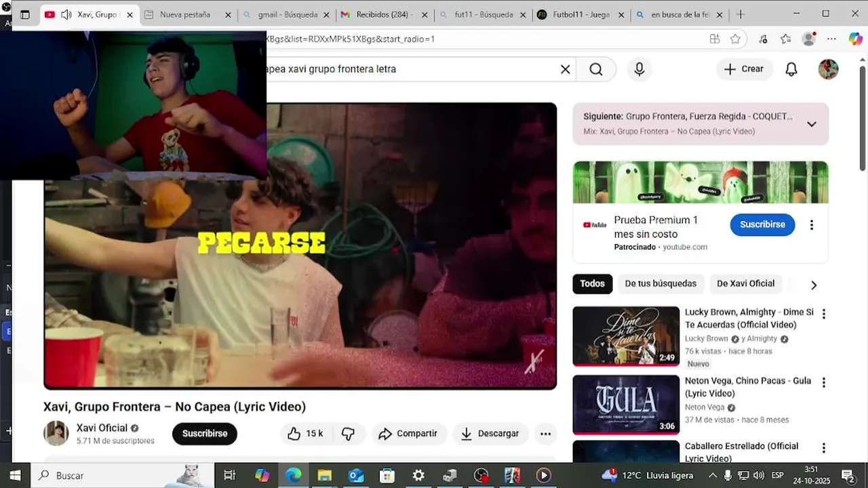Viewport: 868px width, 488px height.
Task: Click Suscribirse on the Premium ad
Action: [762, 225]
